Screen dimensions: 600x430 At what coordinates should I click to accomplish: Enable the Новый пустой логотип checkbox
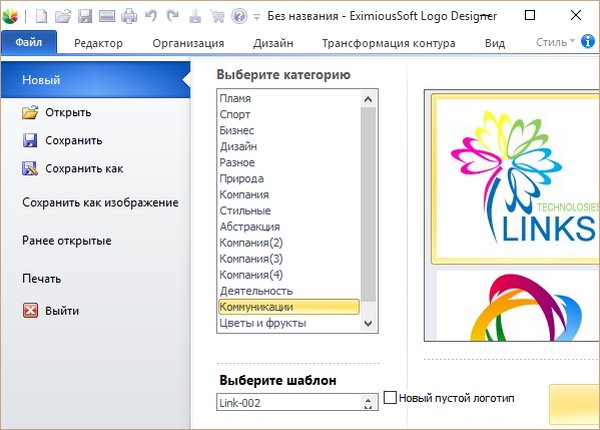391,398
